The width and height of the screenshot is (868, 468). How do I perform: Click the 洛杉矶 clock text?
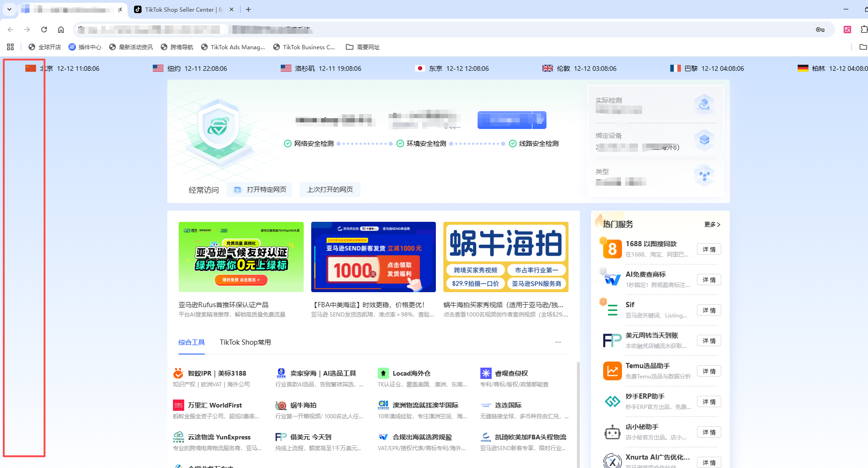point(328,68)
